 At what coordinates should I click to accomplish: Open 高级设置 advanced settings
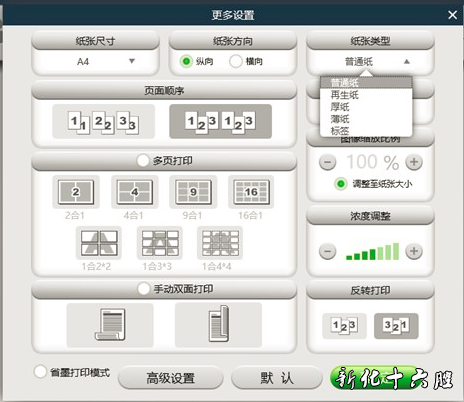pyautogui.click(x=170, y=378)
